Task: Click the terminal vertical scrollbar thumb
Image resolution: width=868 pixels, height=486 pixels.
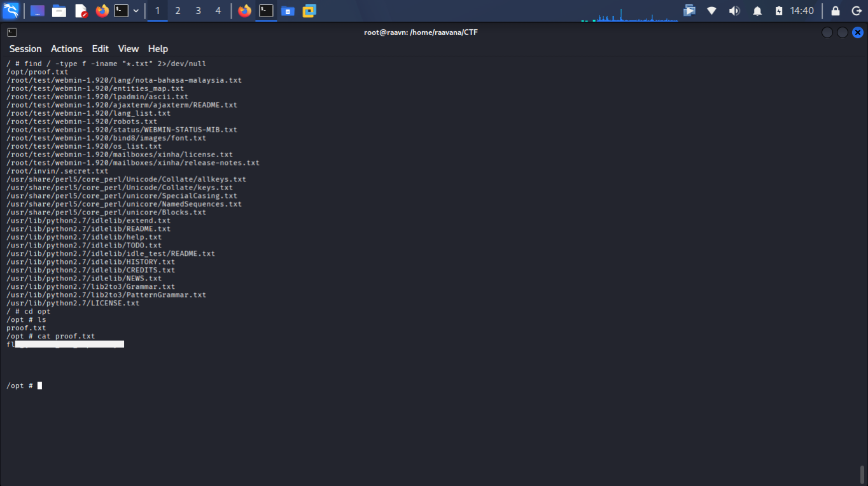Action: [862, 475]
